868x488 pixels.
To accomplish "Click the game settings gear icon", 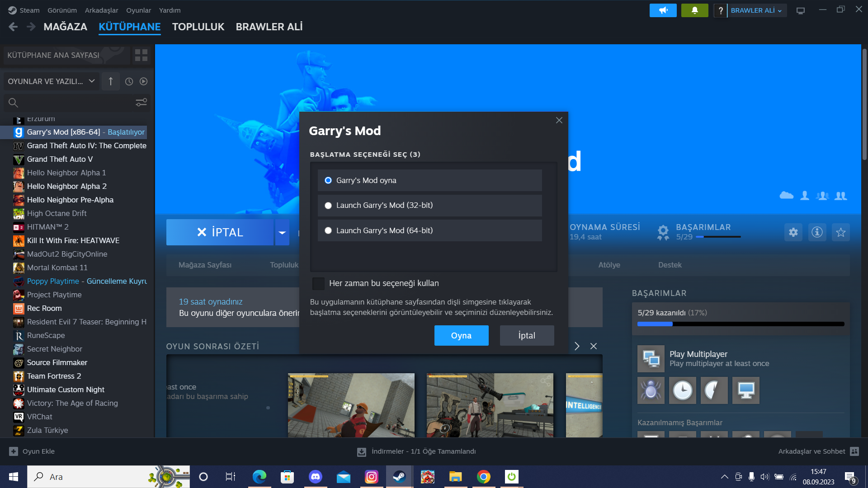I will coord(793,232).
